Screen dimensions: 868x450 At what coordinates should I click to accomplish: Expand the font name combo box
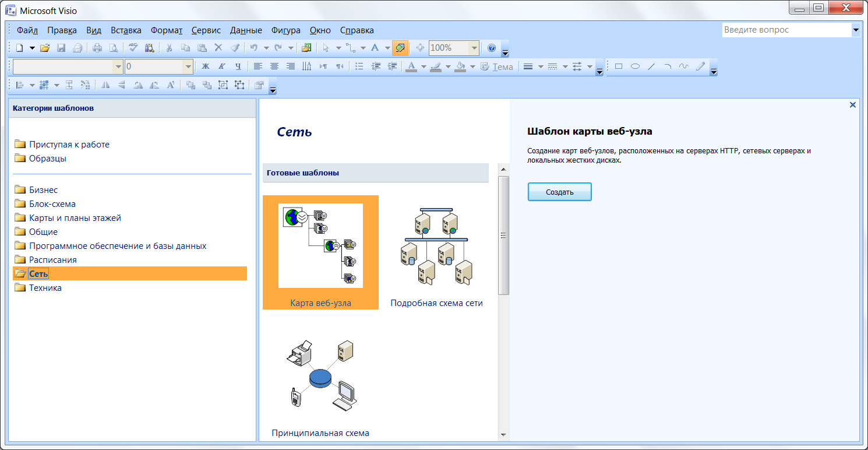(x=118, y=66)
